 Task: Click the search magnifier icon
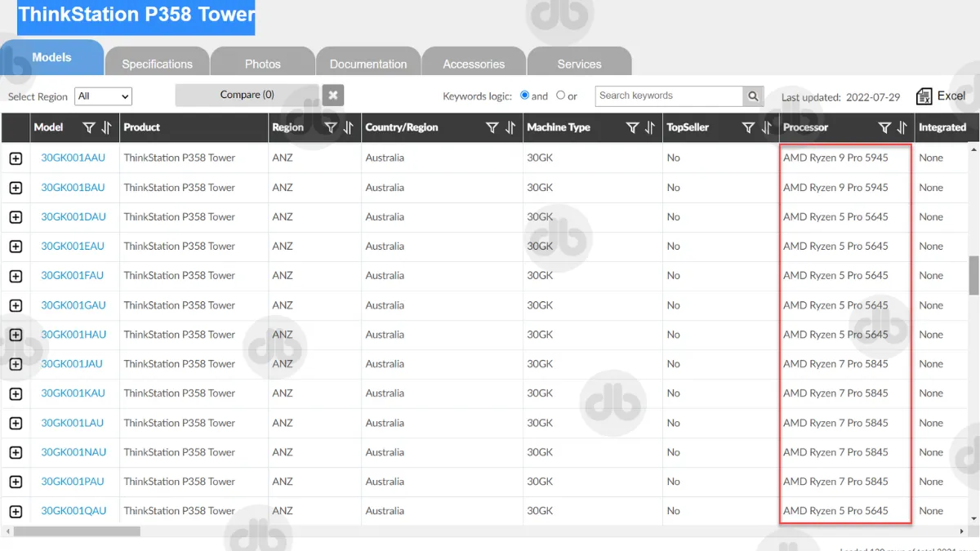(753, 96)
